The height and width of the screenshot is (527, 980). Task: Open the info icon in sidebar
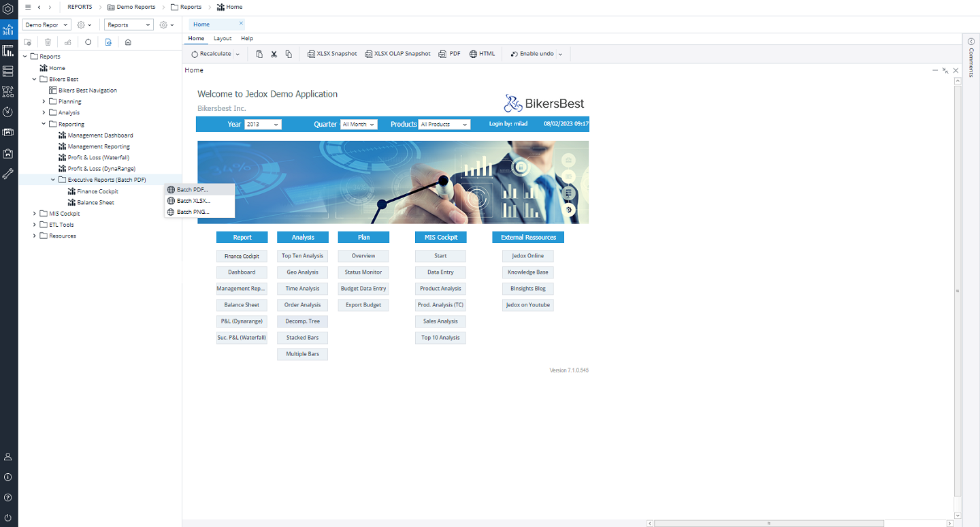(x=8, y=477)
